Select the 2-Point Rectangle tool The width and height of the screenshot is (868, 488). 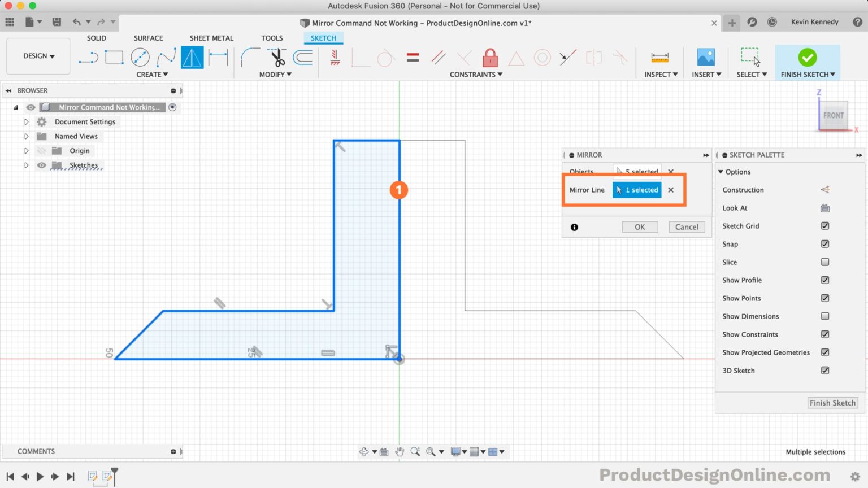114,56
